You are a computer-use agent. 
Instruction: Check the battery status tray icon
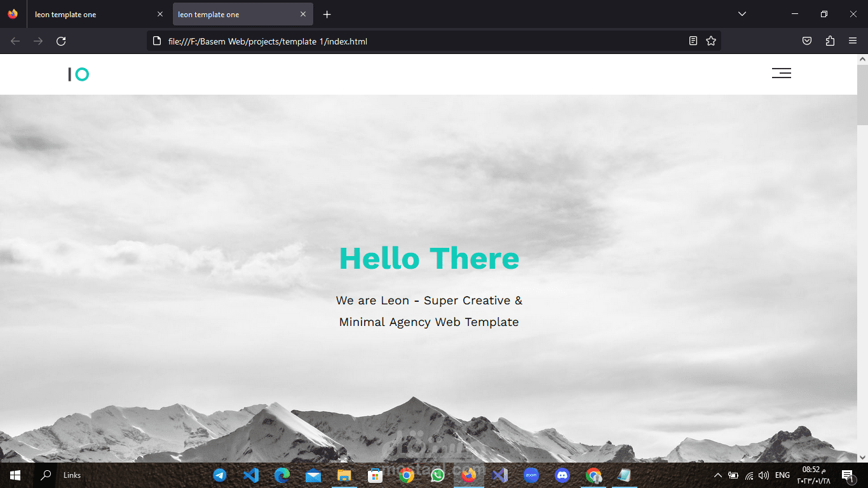733,475
